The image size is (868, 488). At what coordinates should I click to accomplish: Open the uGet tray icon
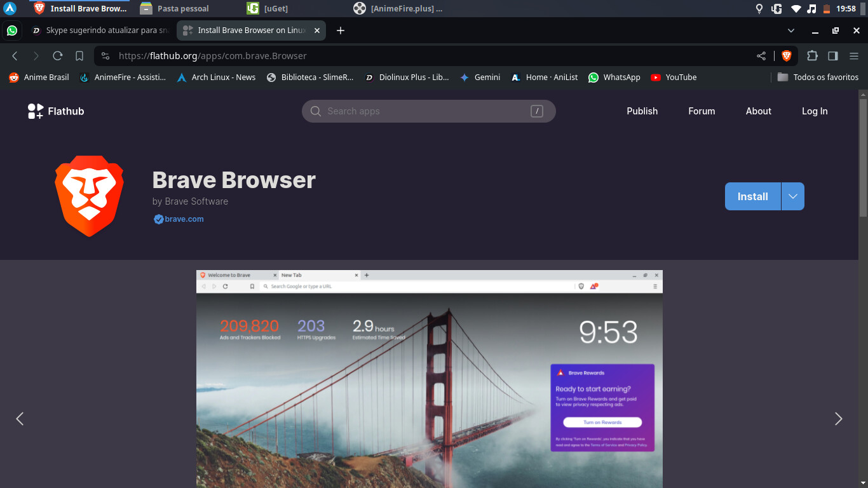(776, 9)
